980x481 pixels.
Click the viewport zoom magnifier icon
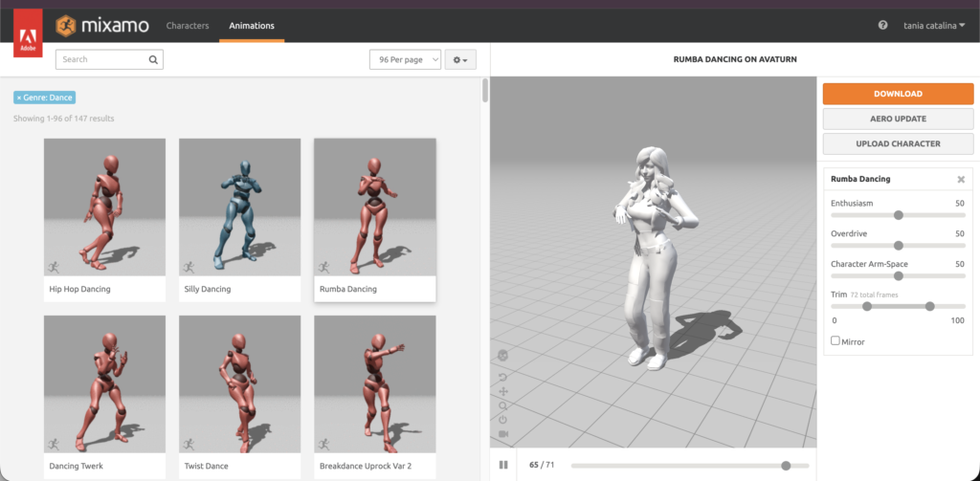click(x=503, y=405)
